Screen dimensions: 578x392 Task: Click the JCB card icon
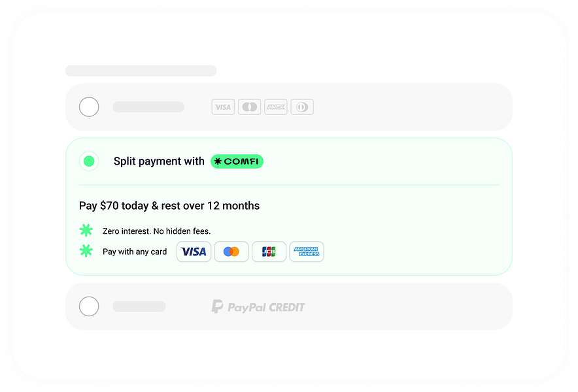pyautogui.click(x=269, y=252)
